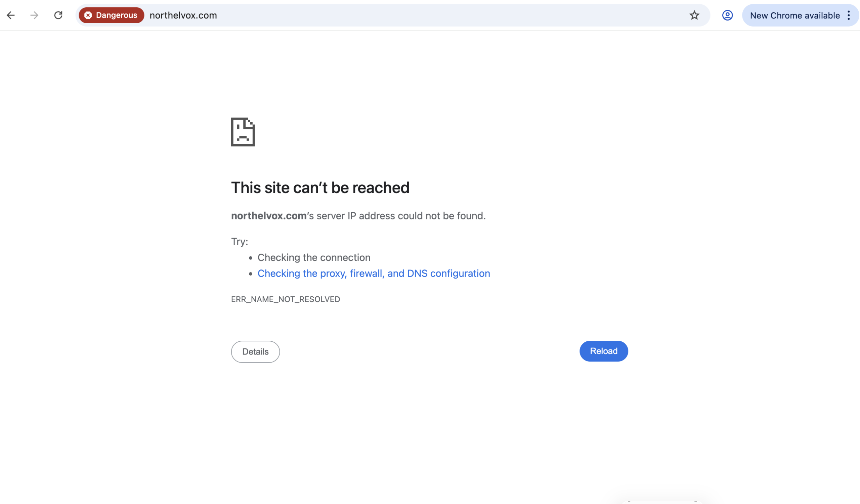Click the bold northelvox.com text in the message
860x504 pixels.
coord(268,216)
